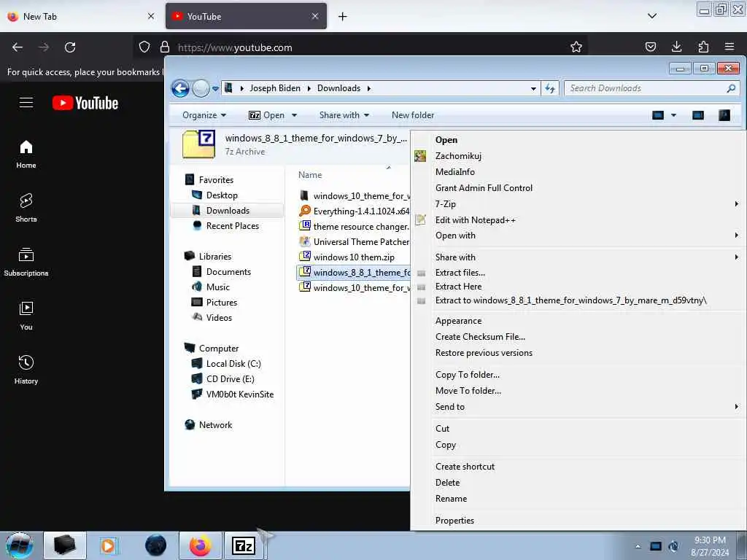Toggle the preview pane icon
The image size is (747, 560).
[x=698, y=115]
